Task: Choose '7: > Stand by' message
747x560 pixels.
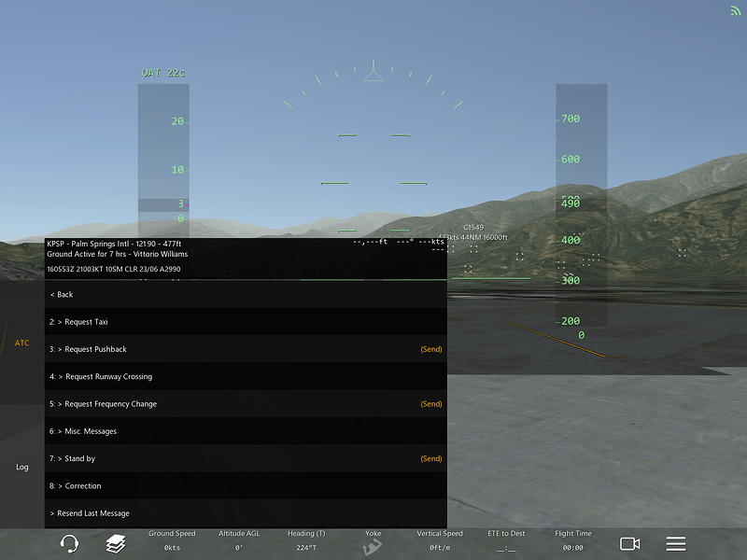Action: [246, 458]
